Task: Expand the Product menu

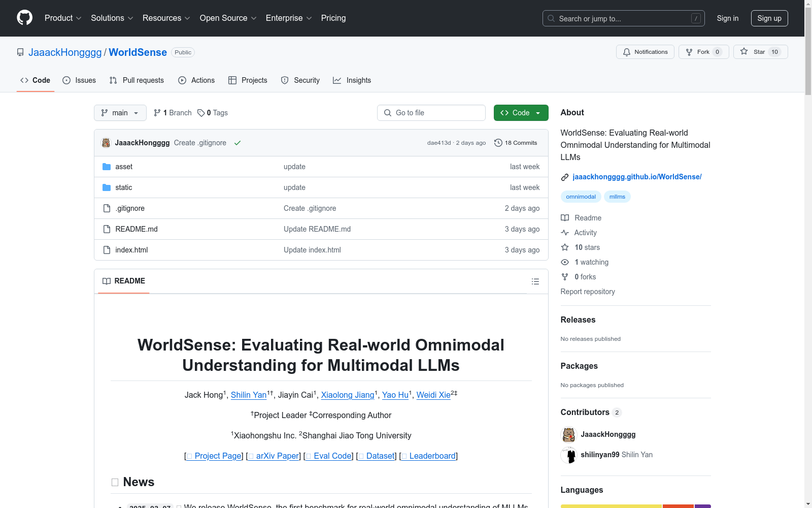Action: [x=63, y=18]
